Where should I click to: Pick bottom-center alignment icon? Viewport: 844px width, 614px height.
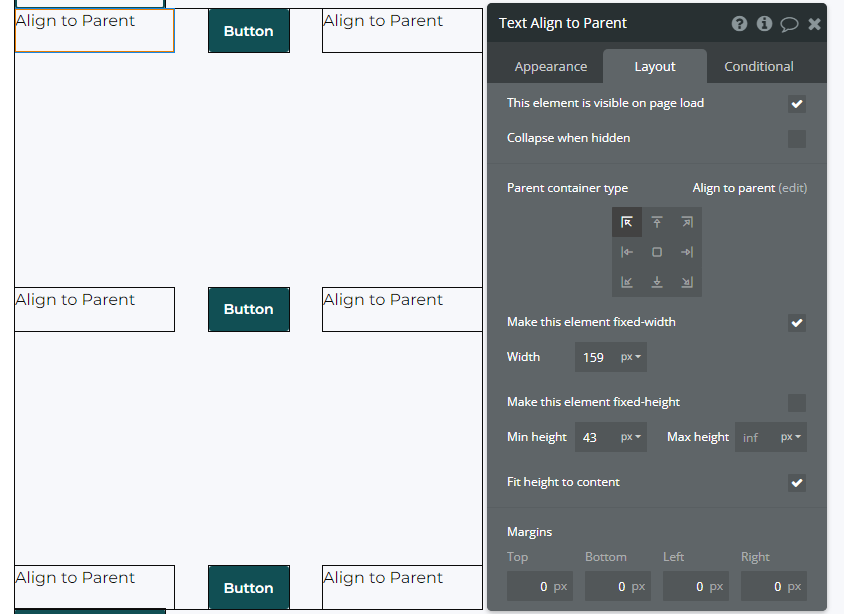[657, 282]
